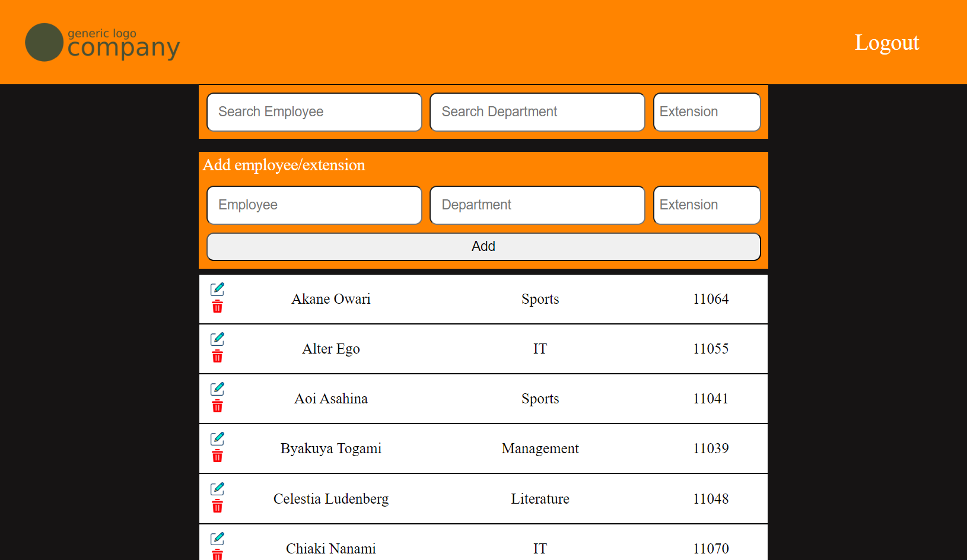Select extension 11048

pyautogui.click(x=711, y=499)
